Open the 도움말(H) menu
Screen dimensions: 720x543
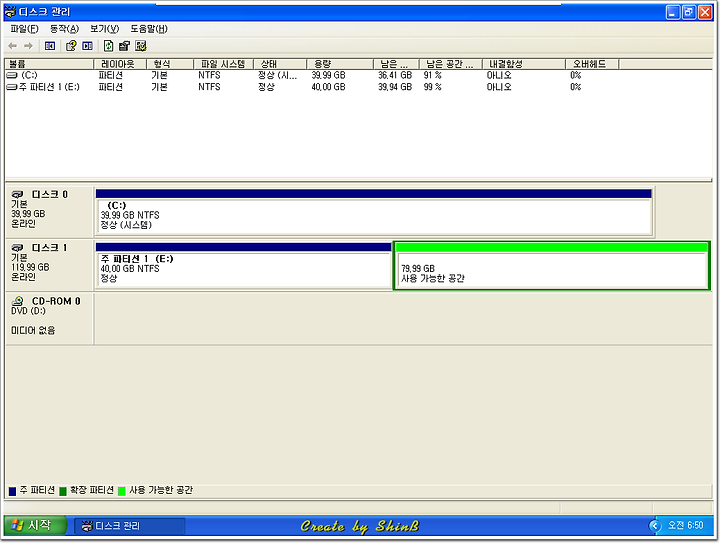pyautogui.click(x=149, y=29)
